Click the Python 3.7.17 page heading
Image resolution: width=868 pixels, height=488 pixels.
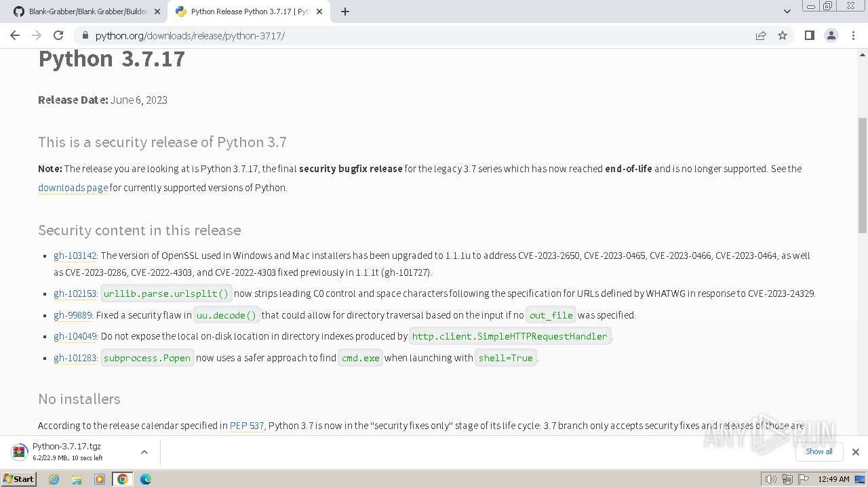point(111,58)
